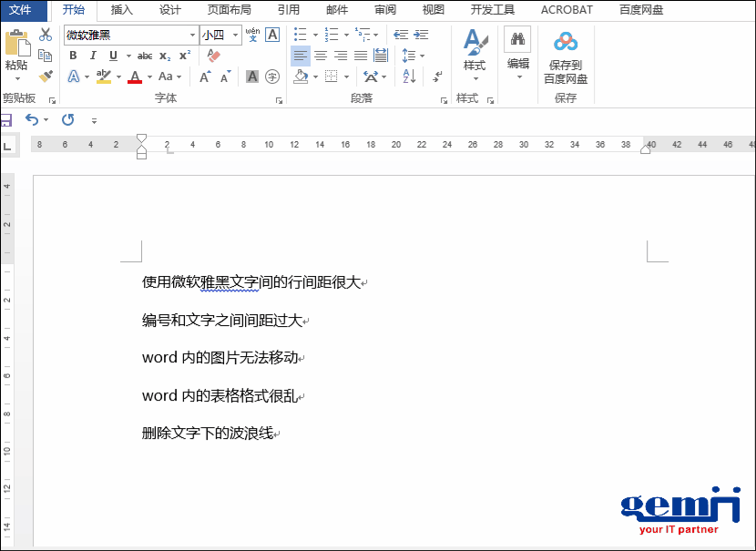Open the font name dropdown
Screen dimensions: 756x551
click(x=193, y=36)
